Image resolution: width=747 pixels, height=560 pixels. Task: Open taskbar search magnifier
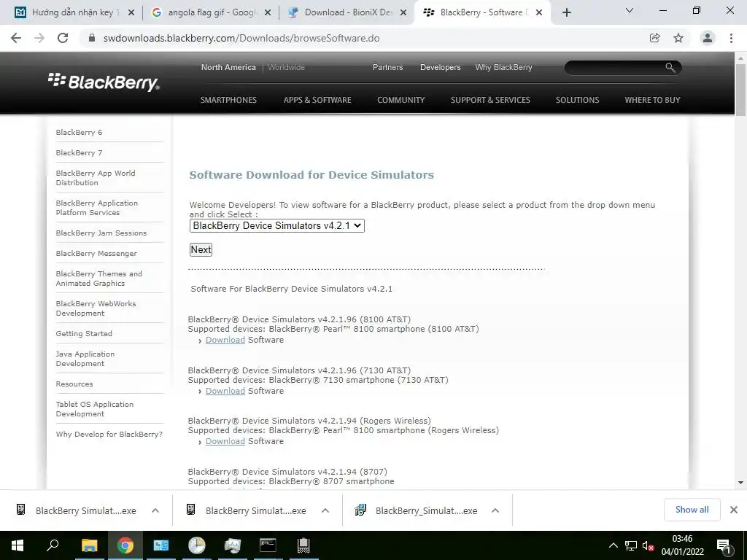tap(53, 545)
